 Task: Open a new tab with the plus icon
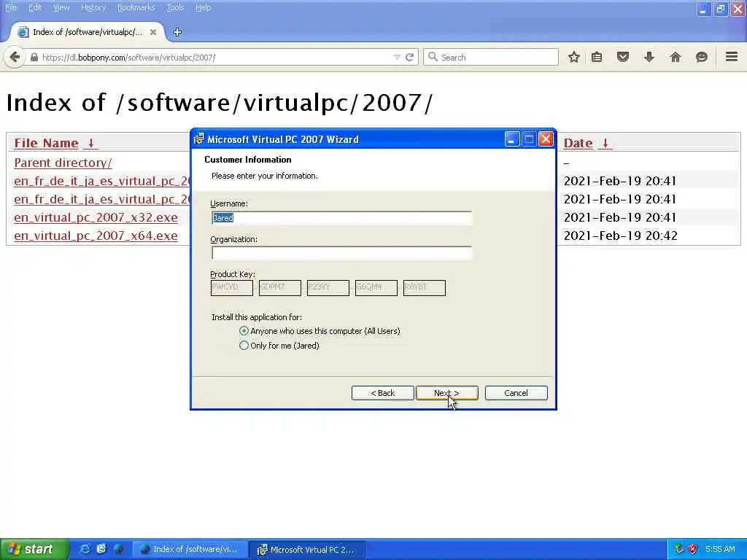click(x=177, y=32)
